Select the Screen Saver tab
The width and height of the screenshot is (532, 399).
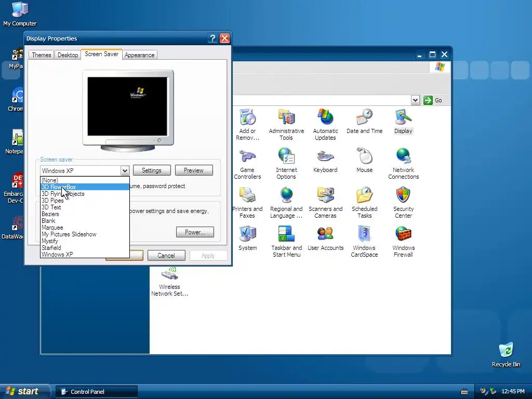[101, 54]
